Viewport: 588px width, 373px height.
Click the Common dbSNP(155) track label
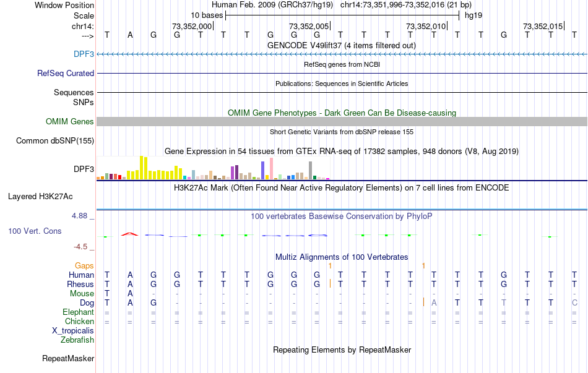[x=54, y=140]
